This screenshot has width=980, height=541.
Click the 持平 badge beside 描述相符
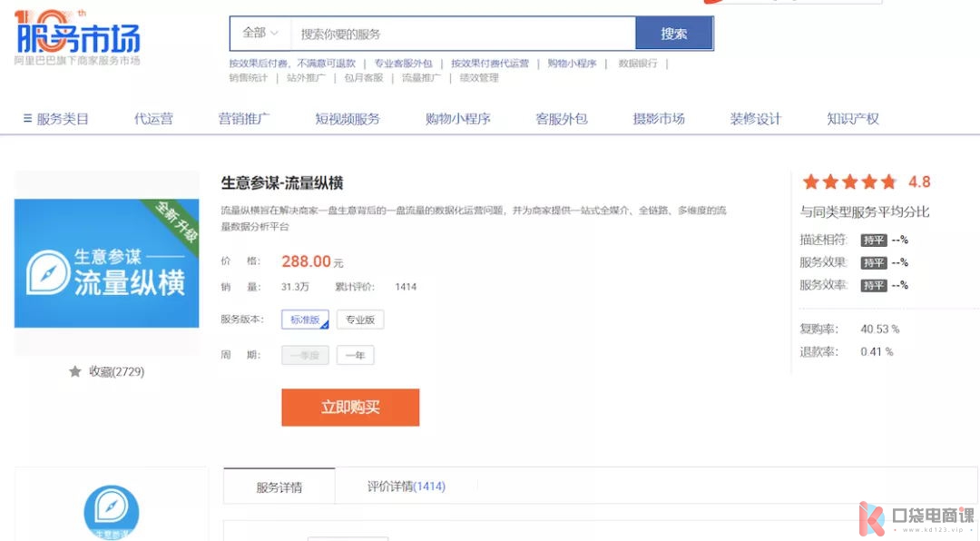click(x=873, y=241)
